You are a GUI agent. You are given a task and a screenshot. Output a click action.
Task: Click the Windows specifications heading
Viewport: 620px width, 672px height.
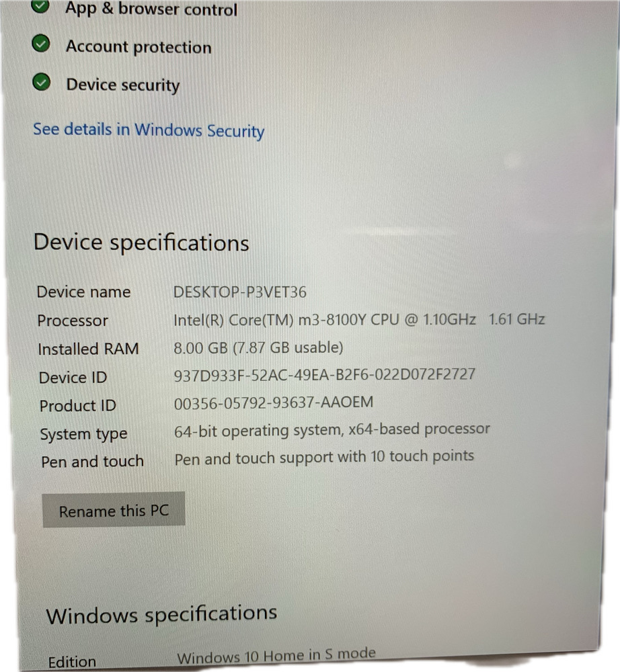pos(161,615)
